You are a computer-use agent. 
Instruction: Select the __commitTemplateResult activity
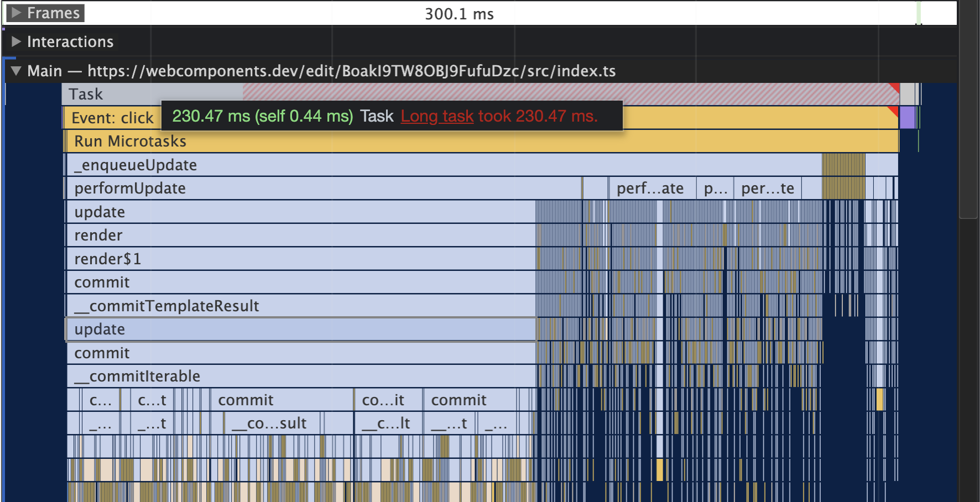[x=166, y=305]
